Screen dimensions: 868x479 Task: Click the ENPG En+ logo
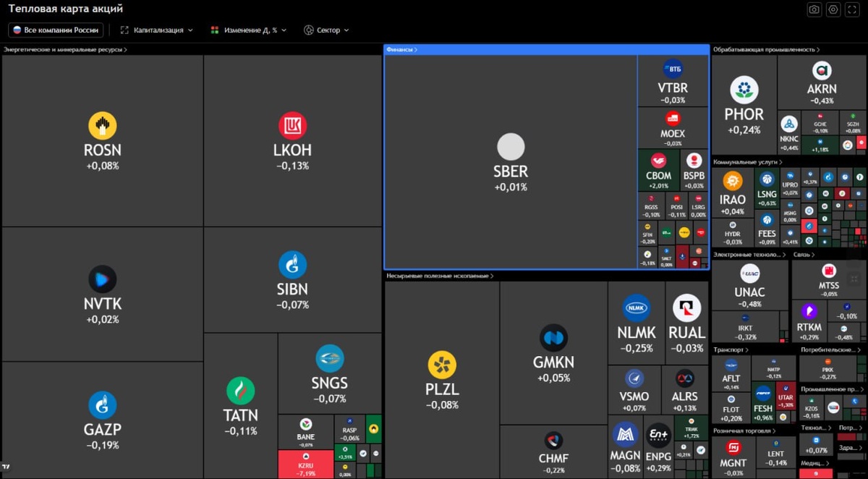(x=658, y=436)
